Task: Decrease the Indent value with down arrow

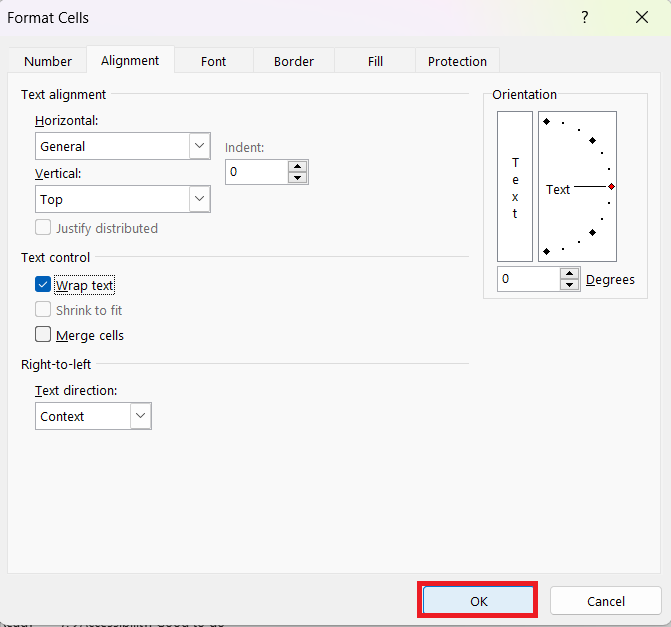Action: coord(297,178)
